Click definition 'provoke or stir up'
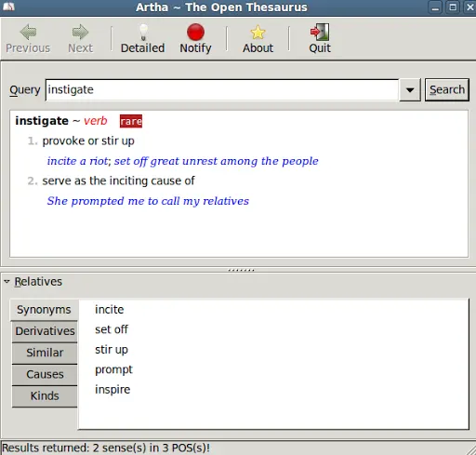This screenshot has height=455, width=476. (88, 141)
